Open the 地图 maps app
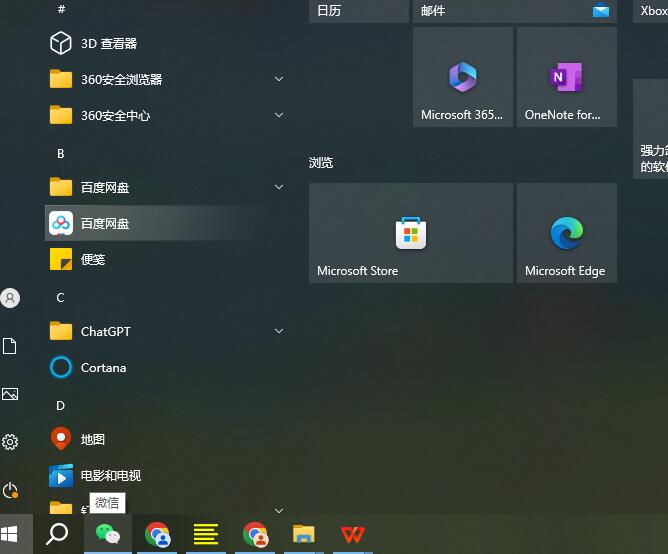Viewport: 668px width, 554px height. [93, 439]
